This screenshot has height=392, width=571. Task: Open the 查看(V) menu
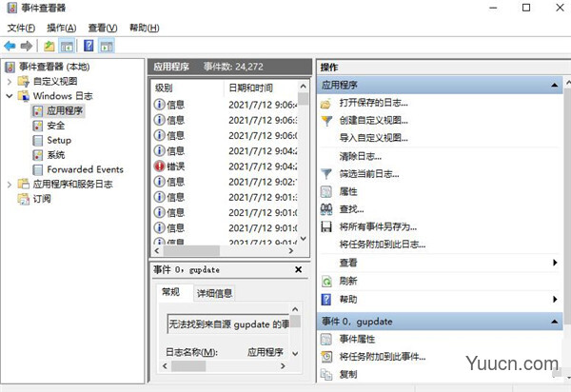tap(103, 28)
